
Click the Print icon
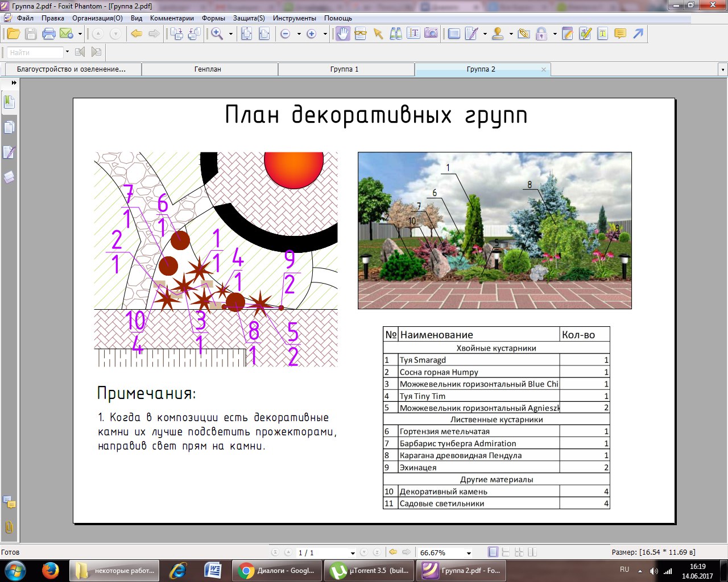49,34
